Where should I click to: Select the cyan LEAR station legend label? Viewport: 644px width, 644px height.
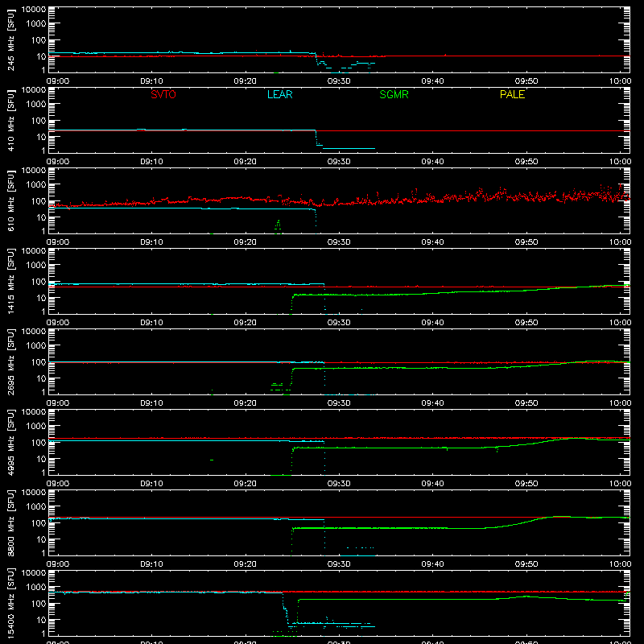[x=279, y=94]
